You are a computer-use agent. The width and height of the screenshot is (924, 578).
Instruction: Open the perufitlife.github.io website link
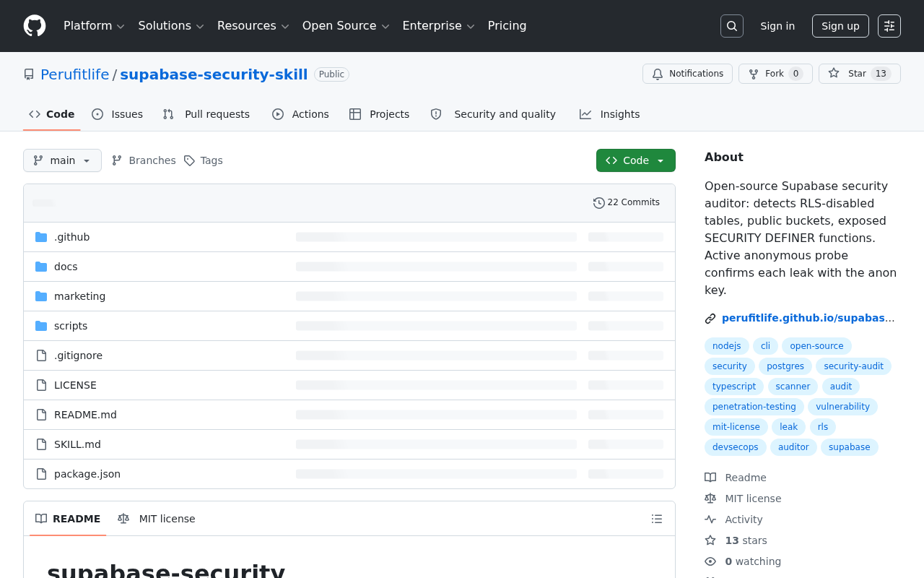(x=808, y=318)
